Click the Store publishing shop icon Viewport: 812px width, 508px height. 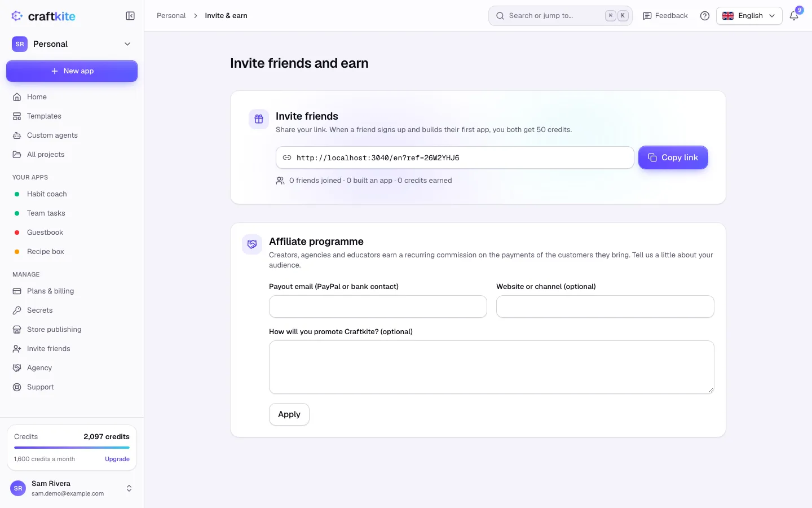[x=17, y=330]
